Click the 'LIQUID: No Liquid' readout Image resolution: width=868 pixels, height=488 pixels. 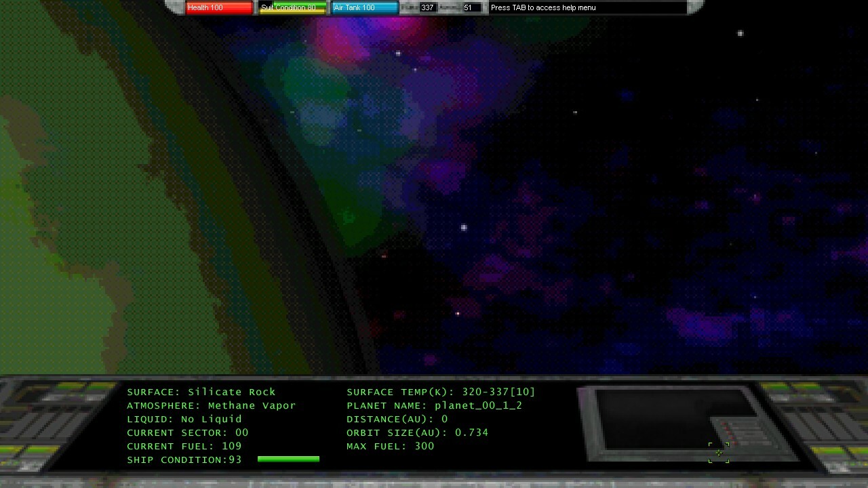point(184,419)
